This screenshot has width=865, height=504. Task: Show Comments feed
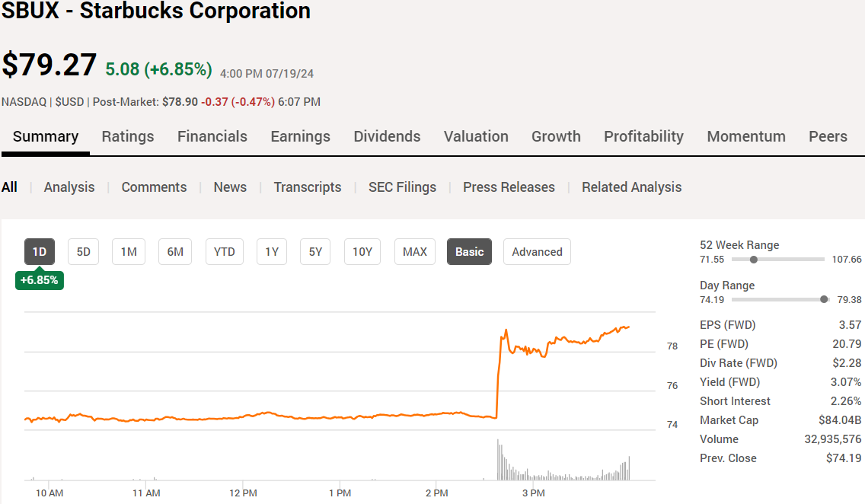tap(154, 187)
